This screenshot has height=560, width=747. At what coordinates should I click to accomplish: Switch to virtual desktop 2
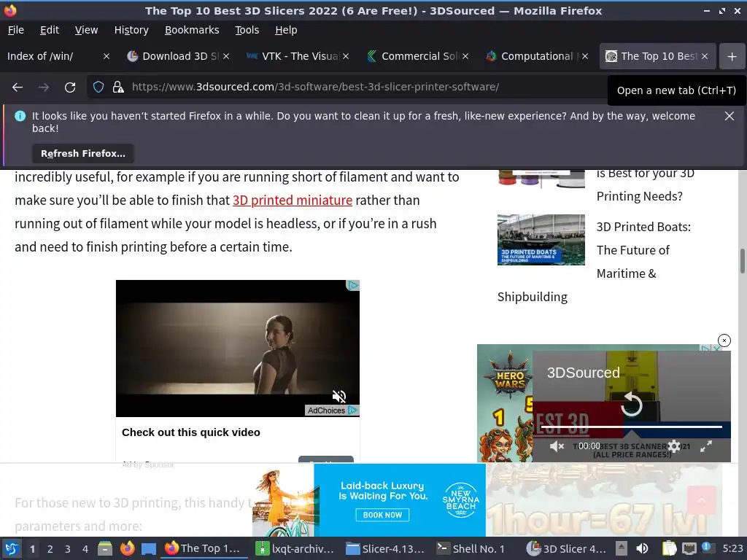click(50, 549)
